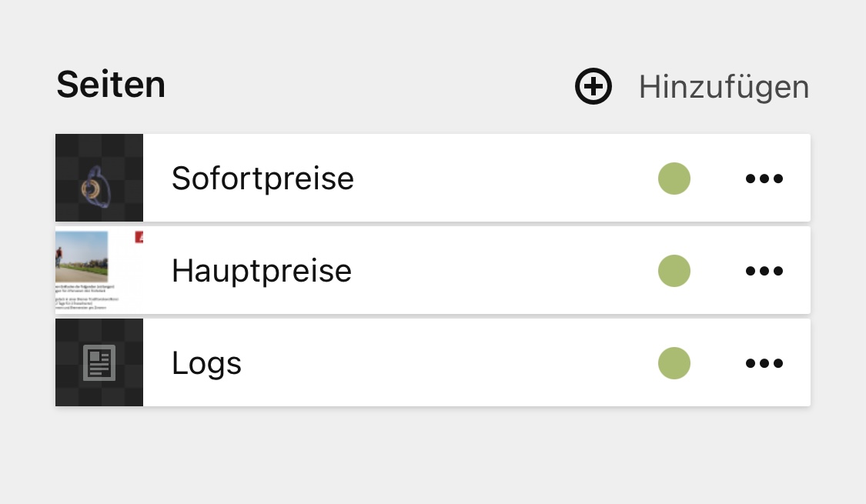866x504 pixels.
Task: Click the Hinzufügen text button
Action: [x=724, y=87]
